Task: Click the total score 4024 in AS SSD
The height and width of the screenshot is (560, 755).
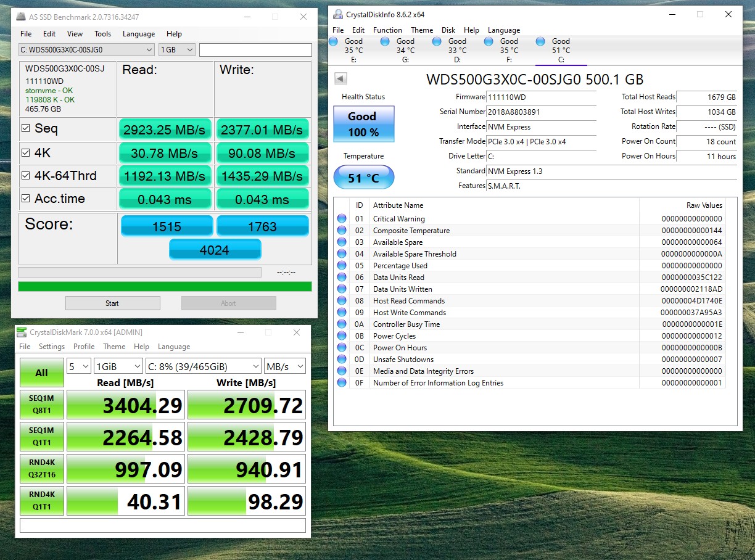Action: (215, 250)
